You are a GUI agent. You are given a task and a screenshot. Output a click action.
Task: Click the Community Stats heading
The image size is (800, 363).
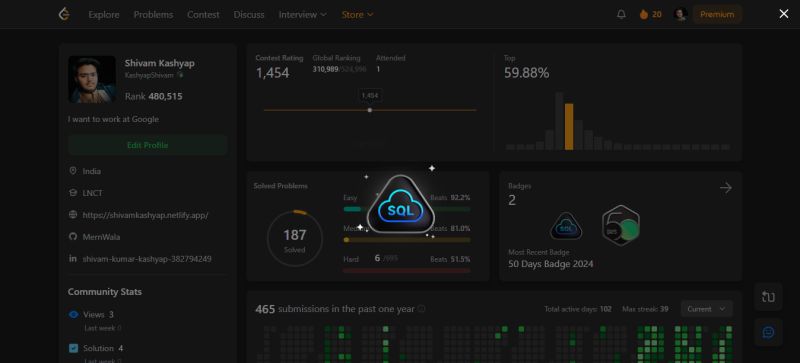105,292
